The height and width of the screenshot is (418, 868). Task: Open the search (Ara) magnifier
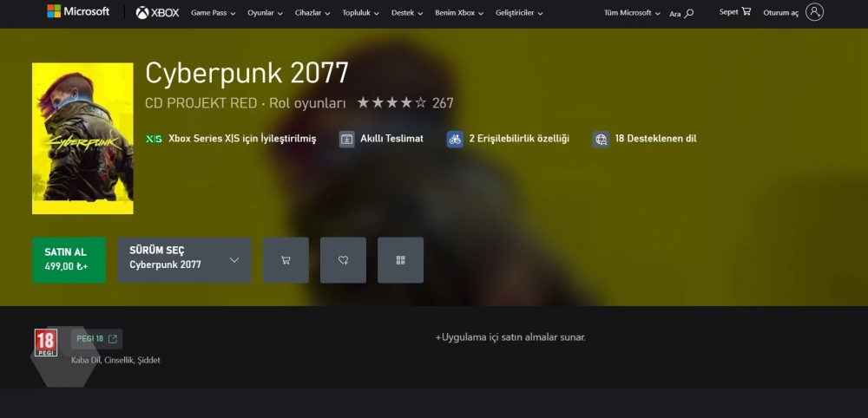pos(689,14)
